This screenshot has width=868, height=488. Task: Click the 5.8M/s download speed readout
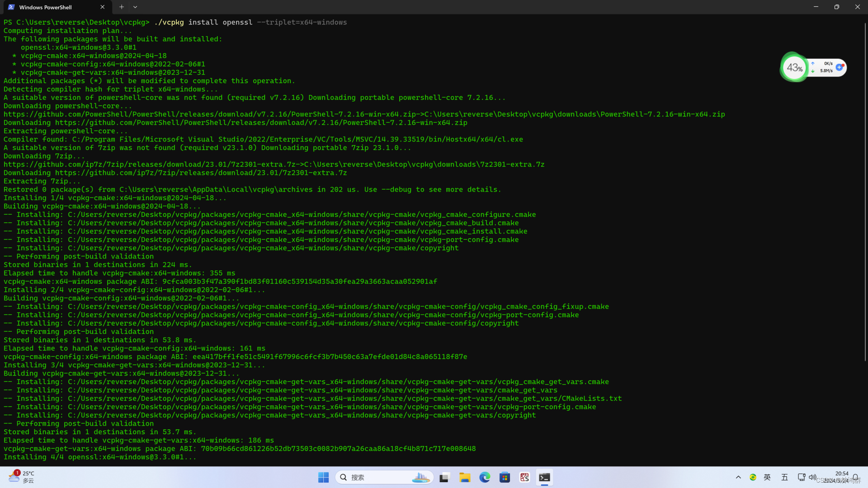[826, 71]
